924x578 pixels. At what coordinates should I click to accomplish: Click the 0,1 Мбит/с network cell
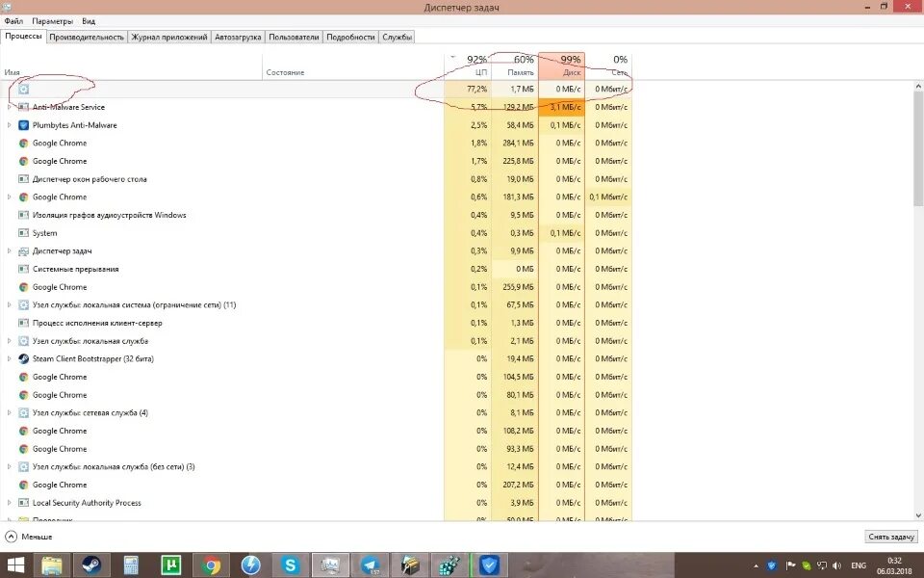click(608, 197)
